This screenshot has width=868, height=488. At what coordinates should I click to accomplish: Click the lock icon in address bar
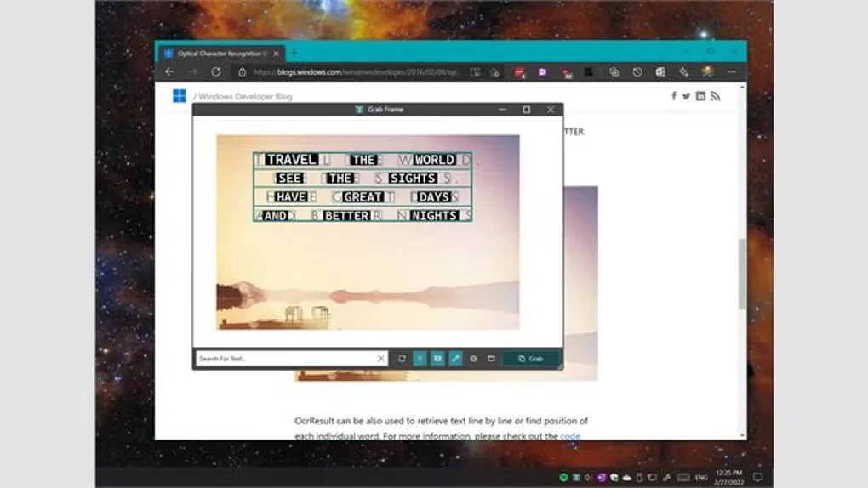(x=242, y=72)
